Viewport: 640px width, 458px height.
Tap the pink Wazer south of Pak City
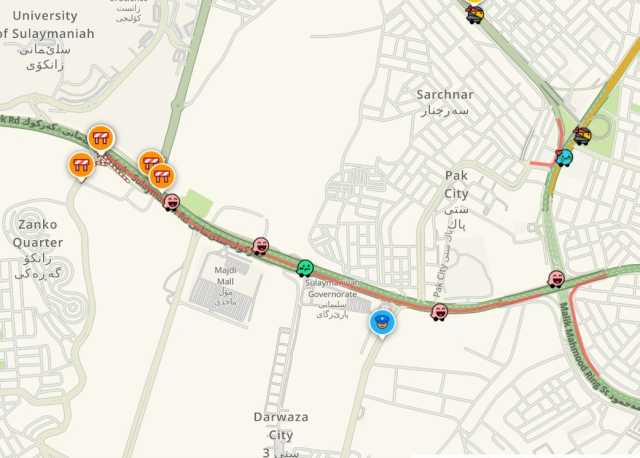coord(439,312)
